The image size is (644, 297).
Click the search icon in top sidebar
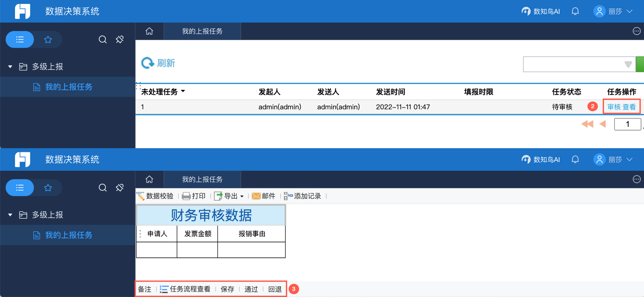tap(103, 40)
